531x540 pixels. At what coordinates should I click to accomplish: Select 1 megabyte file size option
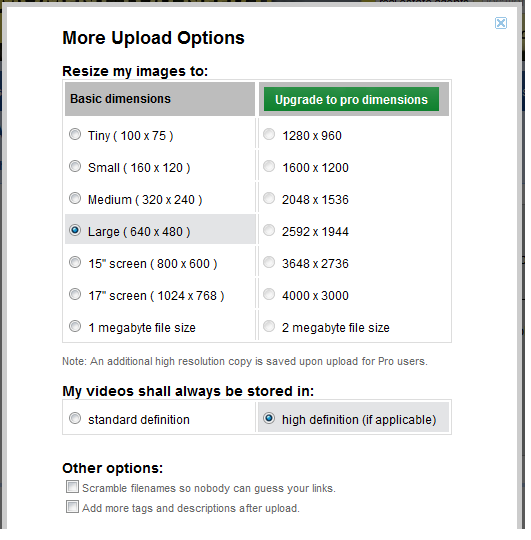point(75,326)
